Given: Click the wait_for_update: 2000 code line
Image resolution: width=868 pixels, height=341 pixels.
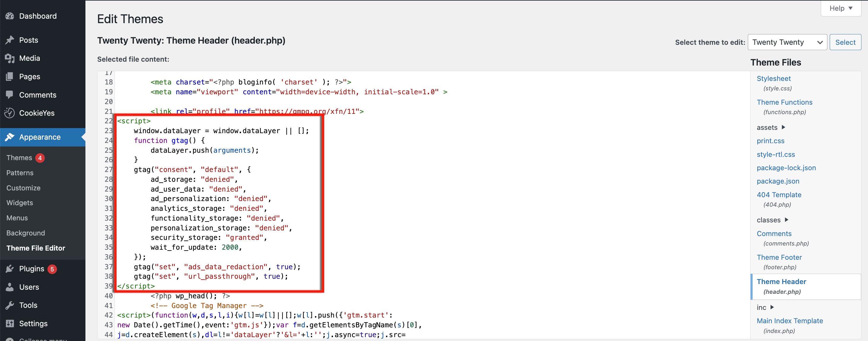Looking at the screenshot, I should [196, 247].
